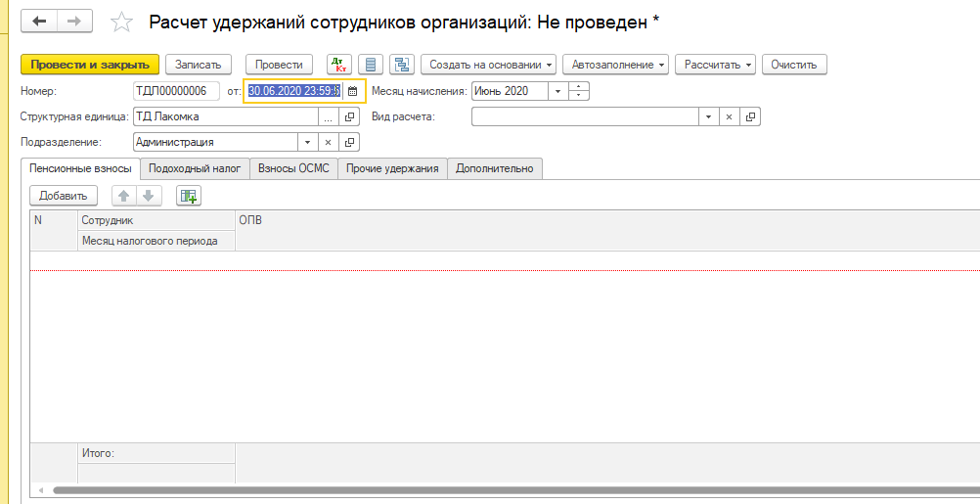Screen dimensions: 980x504
Task: Go back with the left arrow button
Action: click(x=39, y=22)
